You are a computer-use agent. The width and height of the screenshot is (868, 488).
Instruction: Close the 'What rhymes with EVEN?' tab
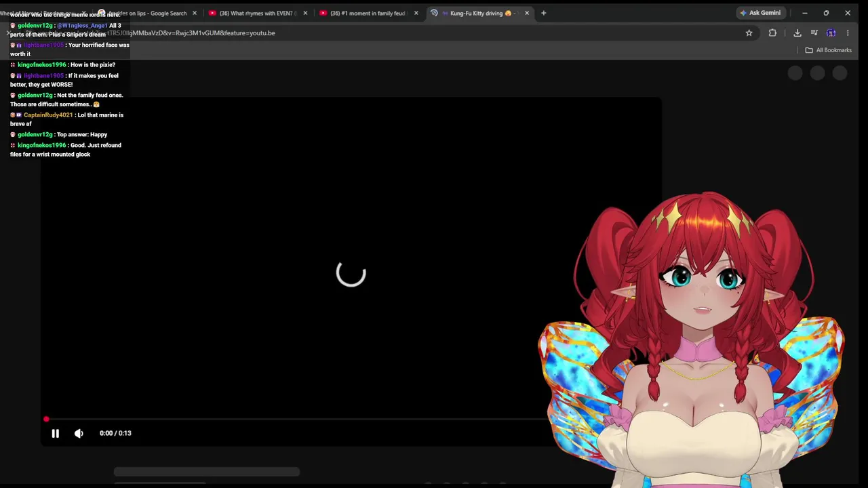pos(305,13)
